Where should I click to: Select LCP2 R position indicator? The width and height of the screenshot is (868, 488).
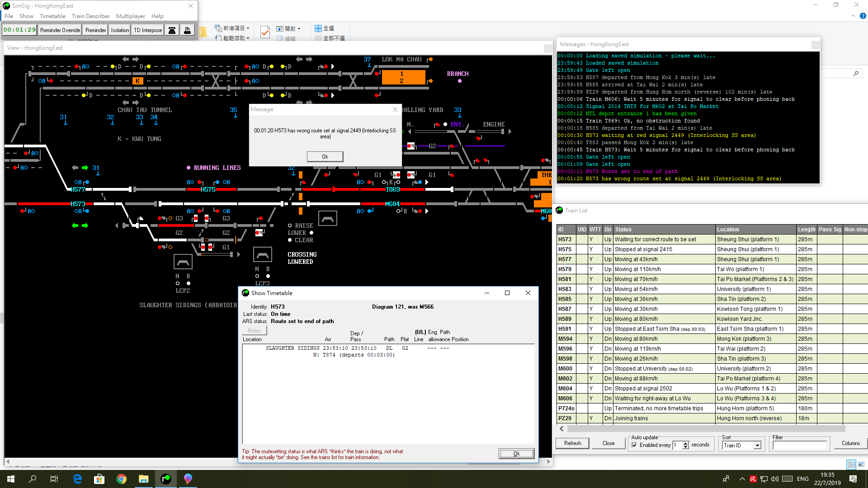click(x=189, y=283)
